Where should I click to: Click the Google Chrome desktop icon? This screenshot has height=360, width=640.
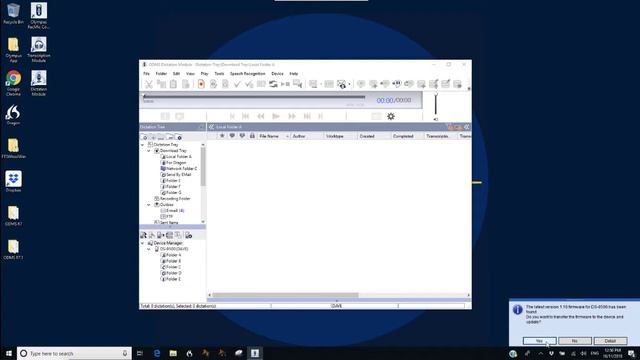(13, 83)
